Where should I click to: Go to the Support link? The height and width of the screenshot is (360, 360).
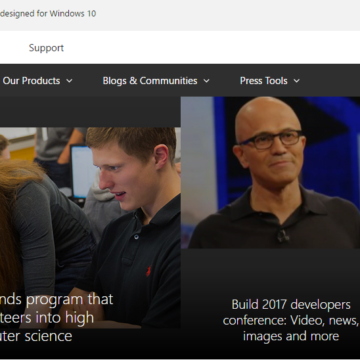tap(46, 48)
